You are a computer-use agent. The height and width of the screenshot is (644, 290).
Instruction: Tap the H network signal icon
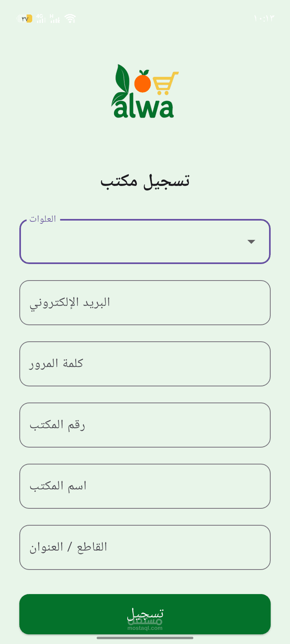pyautogui.click(x=54, y=19)
